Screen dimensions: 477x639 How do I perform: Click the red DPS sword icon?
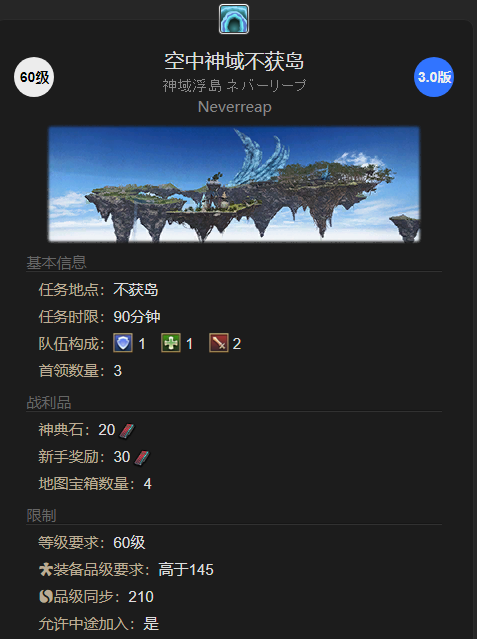point(219,343)
